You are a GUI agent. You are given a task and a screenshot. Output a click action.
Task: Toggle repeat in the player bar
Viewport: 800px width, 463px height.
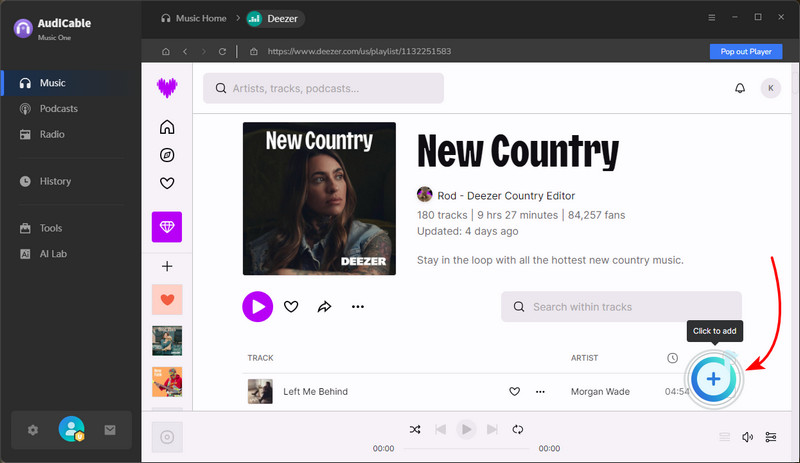[x=518, y=429]
